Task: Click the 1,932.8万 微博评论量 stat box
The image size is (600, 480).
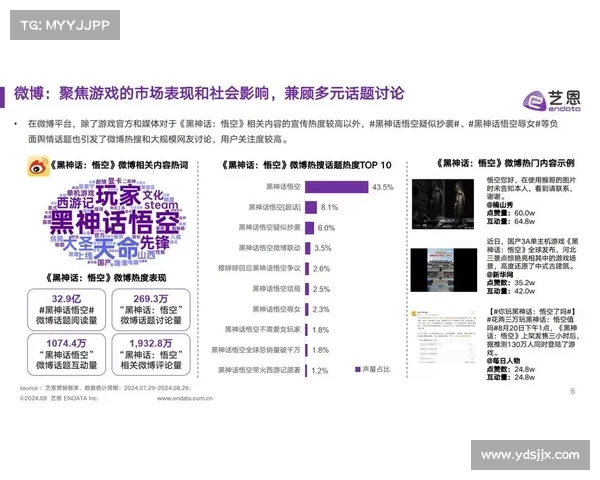Action: tap(151, 354)
